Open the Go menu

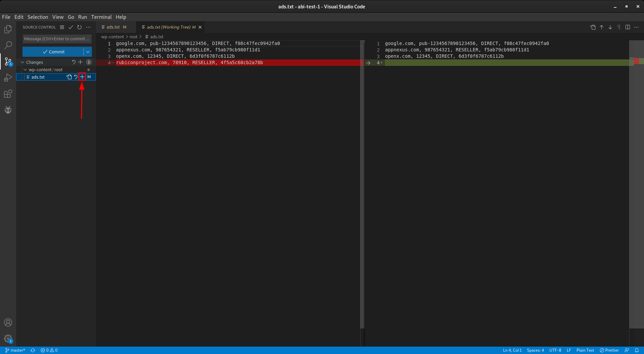pos(71,17)
